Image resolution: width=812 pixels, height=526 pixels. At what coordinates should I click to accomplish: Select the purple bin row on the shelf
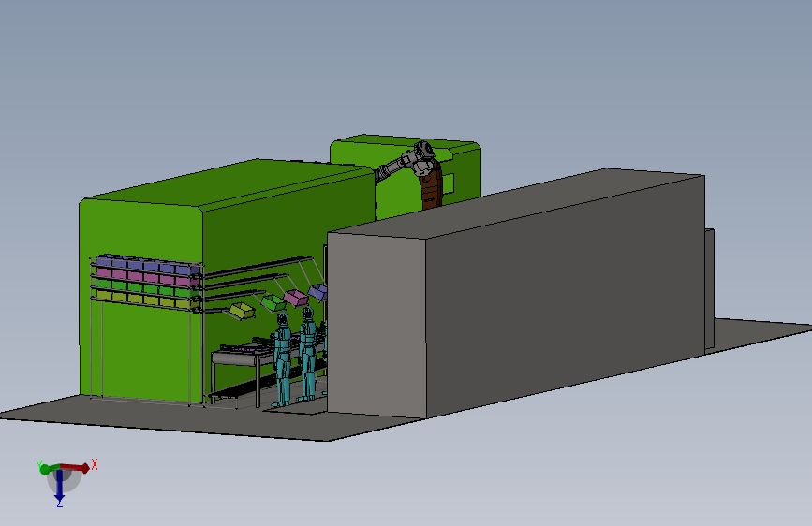click(x=148, y=265)
